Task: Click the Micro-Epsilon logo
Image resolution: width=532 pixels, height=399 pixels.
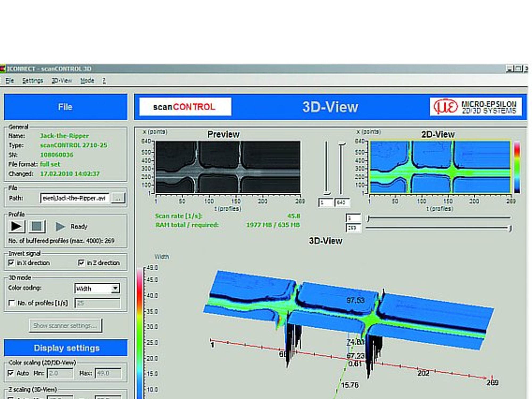Action: (x=476, y=107)
